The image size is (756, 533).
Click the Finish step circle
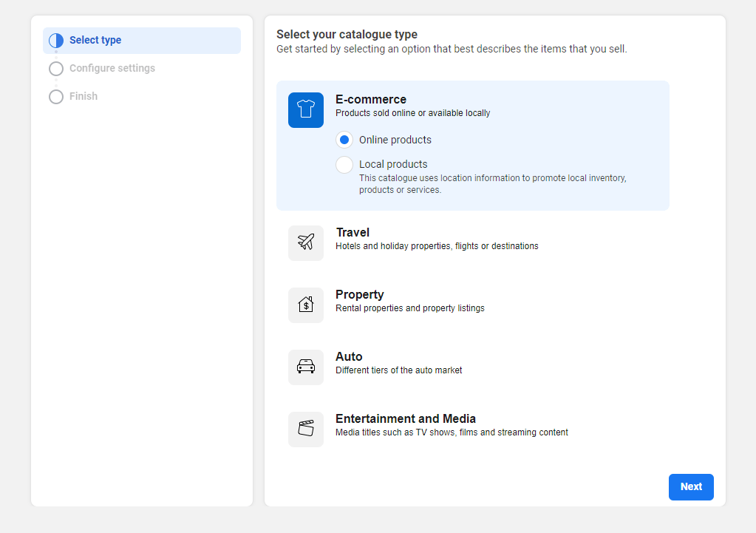[x=56, y=97]
